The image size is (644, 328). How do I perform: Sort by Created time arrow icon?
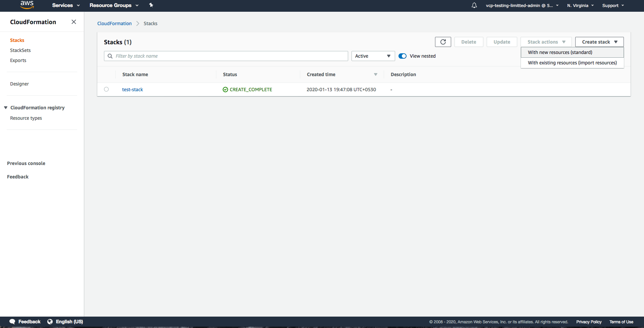pos(375,74)
